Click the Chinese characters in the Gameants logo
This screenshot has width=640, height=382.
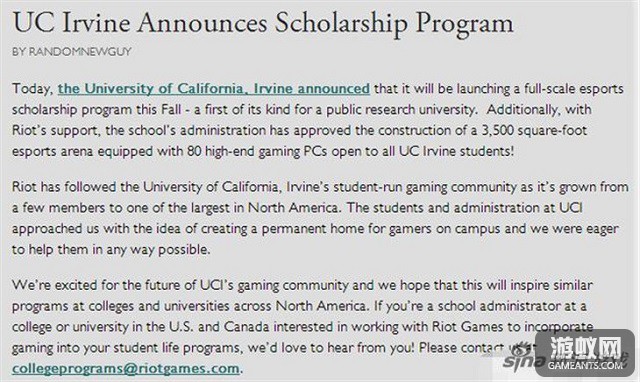585,347
